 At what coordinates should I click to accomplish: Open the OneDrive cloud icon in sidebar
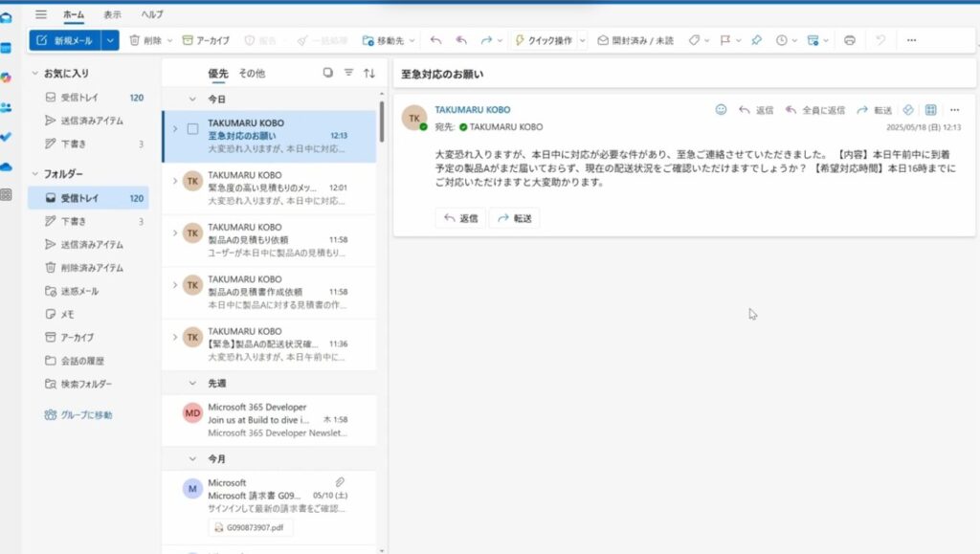click(7, 166)
